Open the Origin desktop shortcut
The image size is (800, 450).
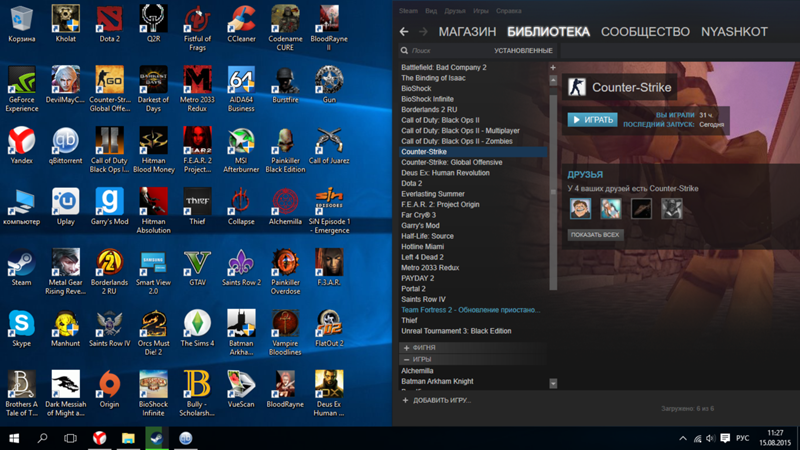pyautogui.click(x=109, y=389)
